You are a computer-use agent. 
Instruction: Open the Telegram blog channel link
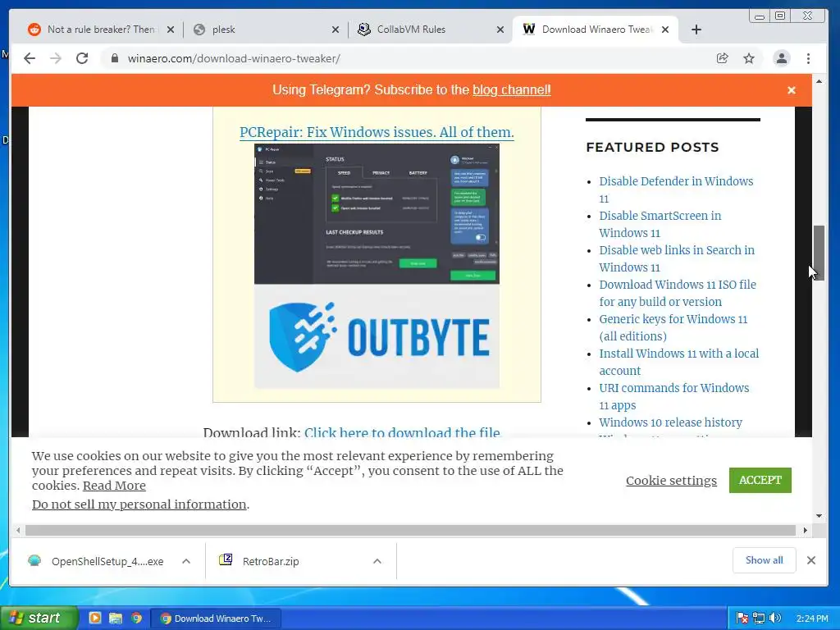pos(512,90)
